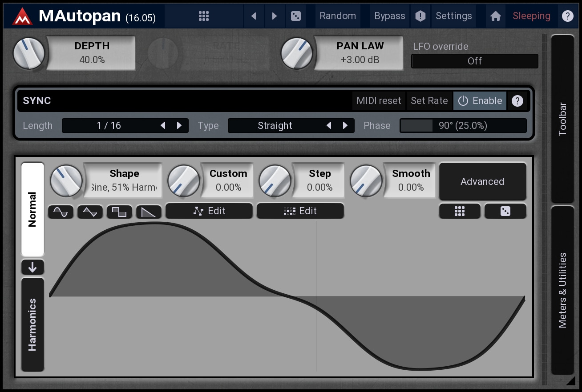Click the Sleeping status indicator
Image resolution: width=582 pixels, height=392 pixels.
coord(531,16)
